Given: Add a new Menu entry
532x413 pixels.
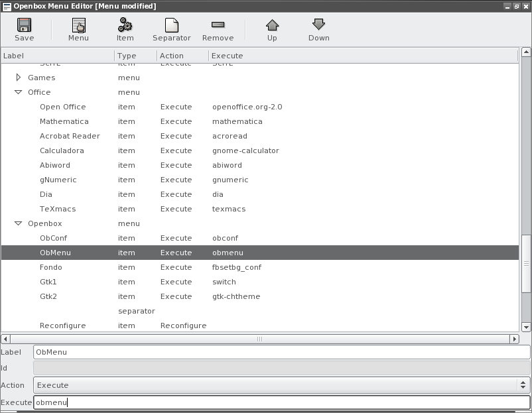Looking at the screenshot, I should (78, 29).
